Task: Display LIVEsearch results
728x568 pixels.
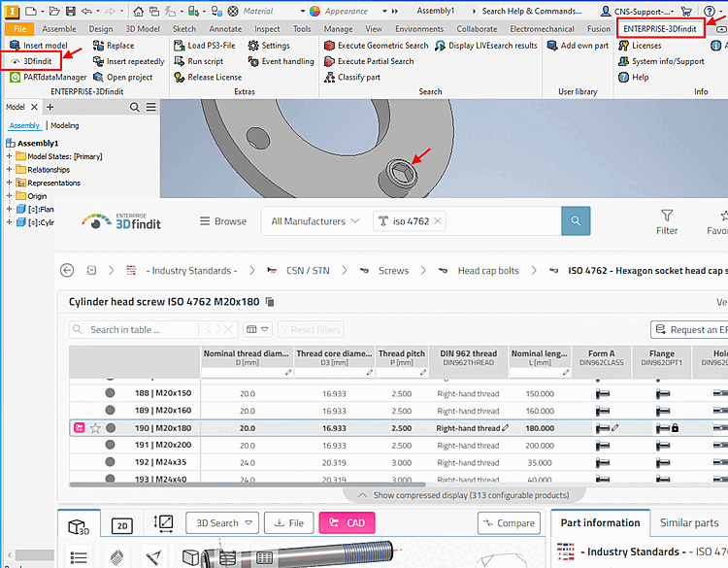Action: pyautogui.click(x=485, y=45)
